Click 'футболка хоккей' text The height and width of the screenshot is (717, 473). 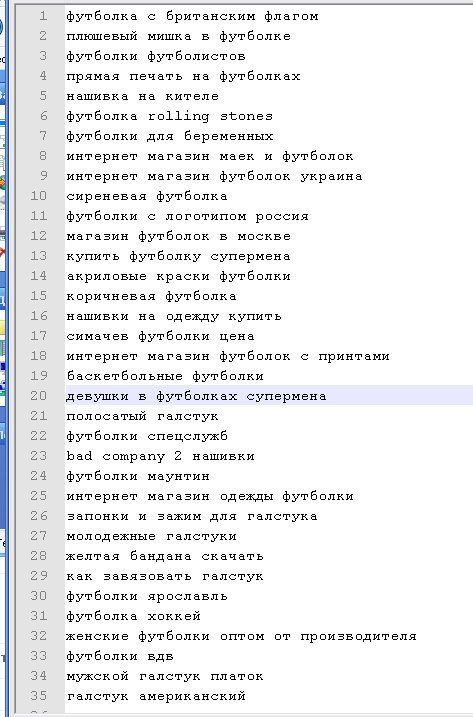coord(134,616)
